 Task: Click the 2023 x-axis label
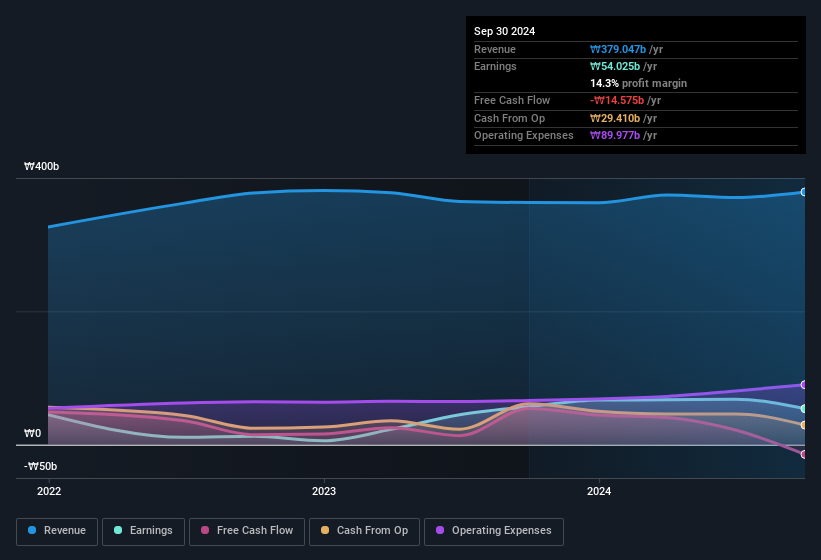(324, 491)
